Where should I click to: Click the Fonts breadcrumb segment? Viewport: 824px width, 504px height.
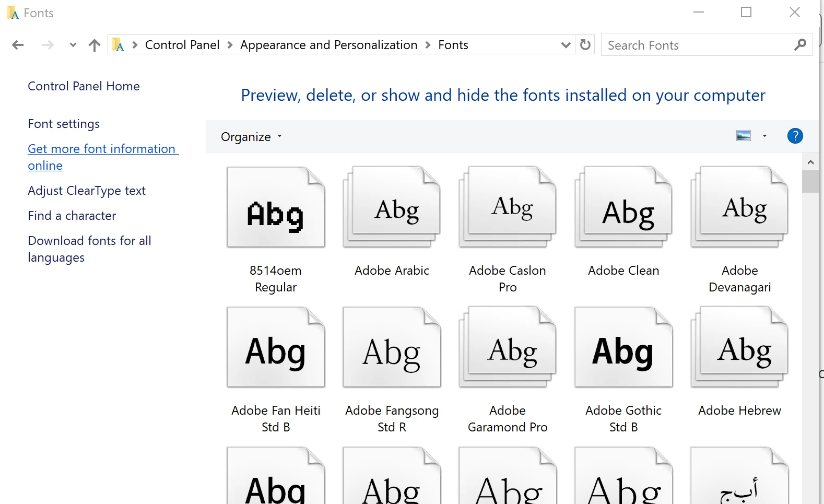coord(453,45)
